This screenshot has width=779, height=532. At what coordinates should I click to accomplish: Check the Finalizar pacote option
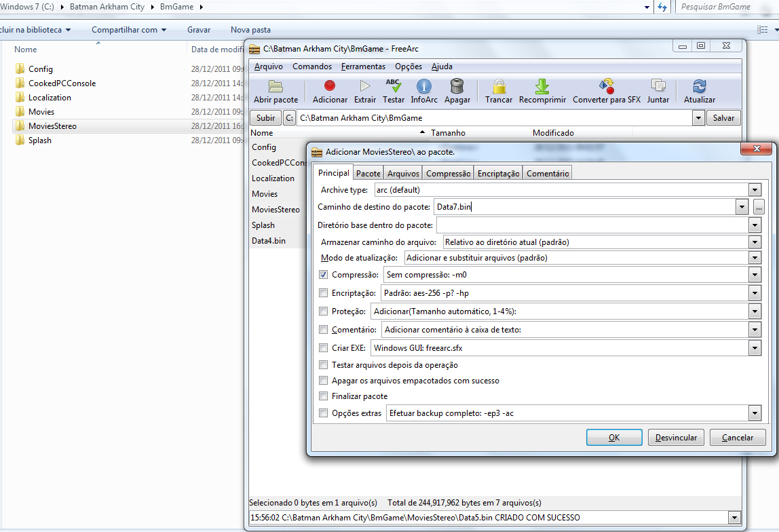[324, 396]
